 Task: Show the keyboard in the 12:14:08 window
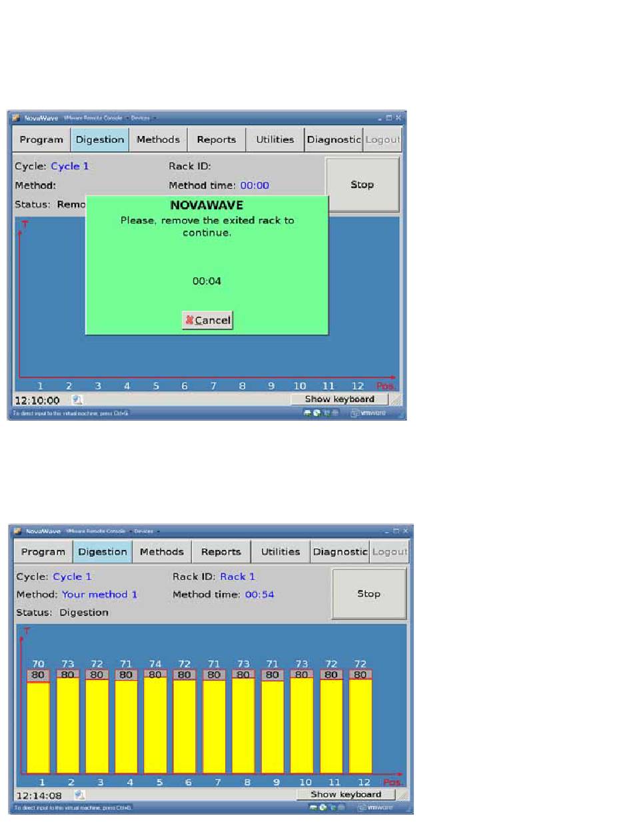pos(346,795)
